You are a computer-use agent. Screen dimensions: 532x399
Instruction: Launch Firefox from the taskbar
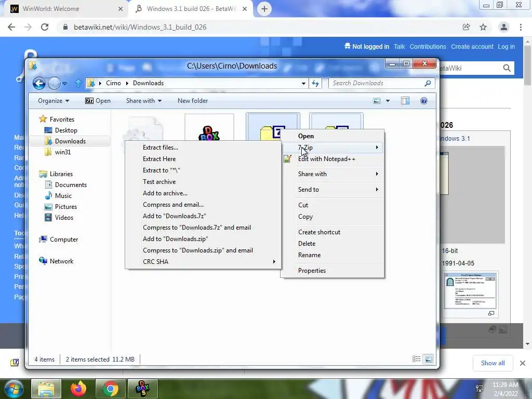[x=78, y=389]
